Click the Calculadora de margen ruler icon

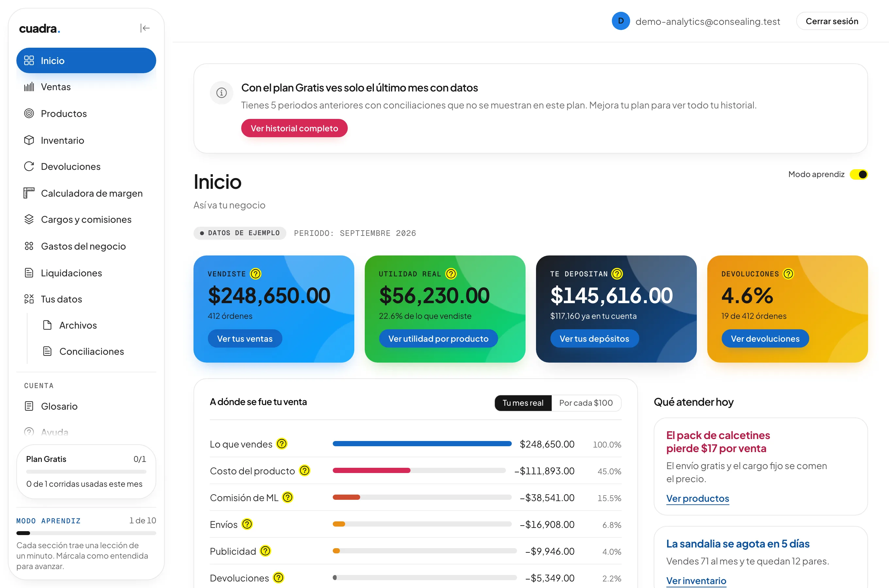pos(29,193)
